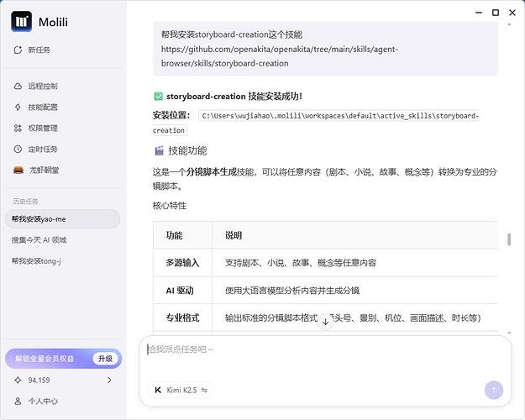Click the github.com storyboard-creation URL

pyautogui.click(x=279, y=56)
